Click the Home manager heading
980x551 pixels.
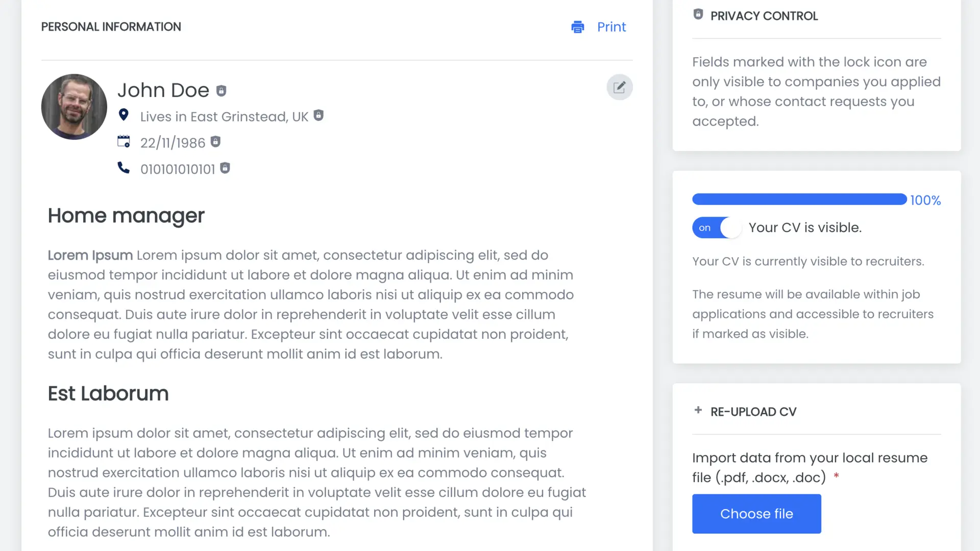click(x=126, y=216)
